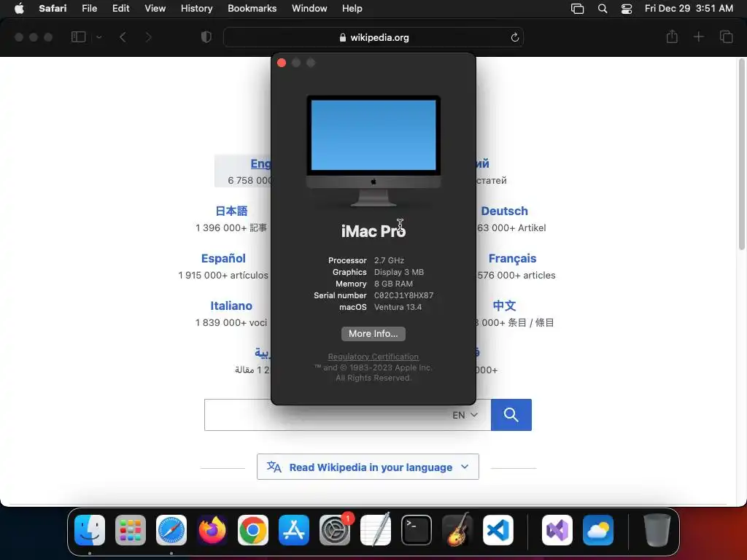The height and width of the screenshot is (560, 747).
Task: Open App Store from the Dock
Action: coord(294,530)
